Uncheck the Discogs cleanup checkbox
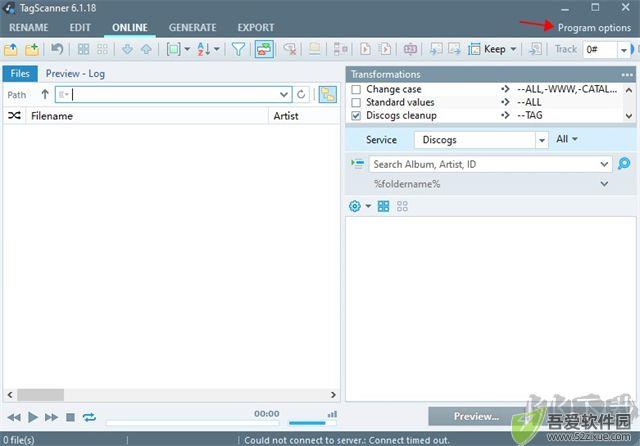The width and height of the screenshot is (640, 446). click(x=356, y=115)
